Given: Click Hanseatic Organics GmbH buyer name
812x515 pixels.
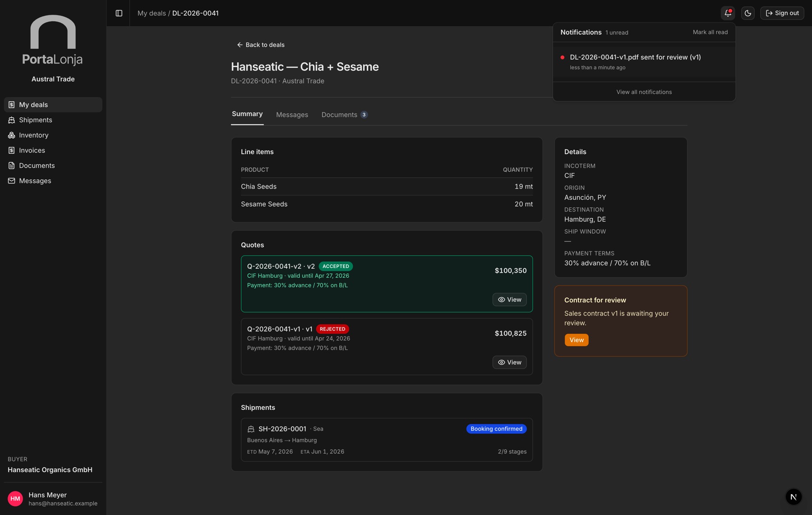Looking at the screenshot, I should (x=50, y=470).
